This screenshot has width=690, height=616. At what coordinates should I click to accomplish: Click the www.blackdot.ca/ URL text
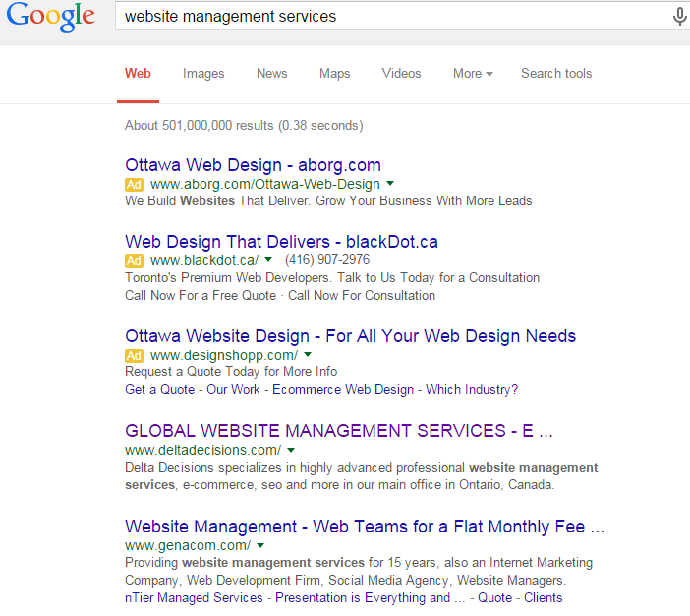(x=204, y=260)
